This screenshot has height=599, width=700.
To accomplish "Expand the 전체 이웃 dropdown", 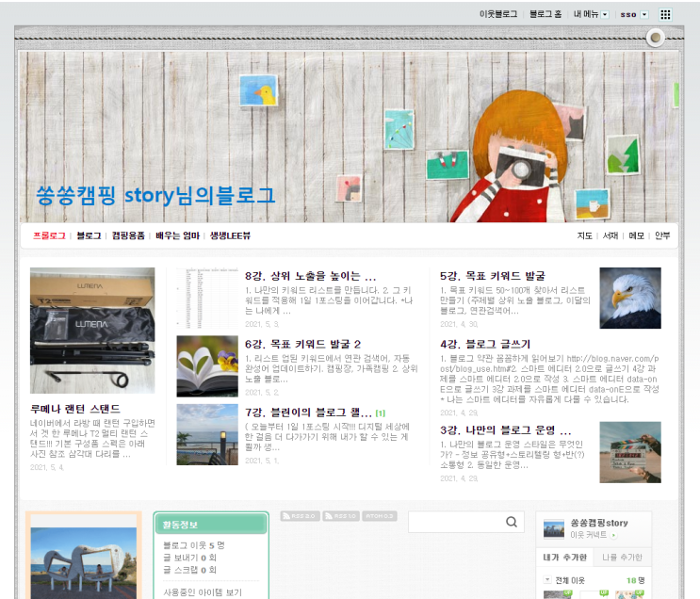I will pyautogui.click(x=547, y=580).
